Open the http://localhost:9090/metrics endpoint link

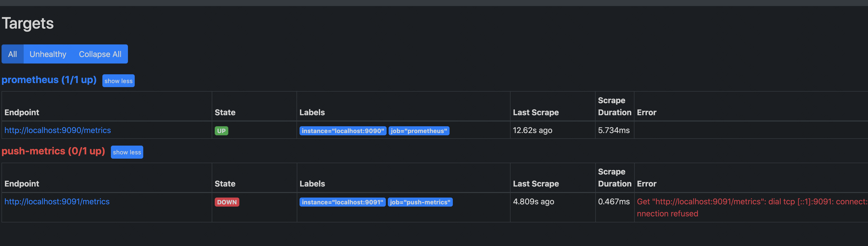pos(58,131)
